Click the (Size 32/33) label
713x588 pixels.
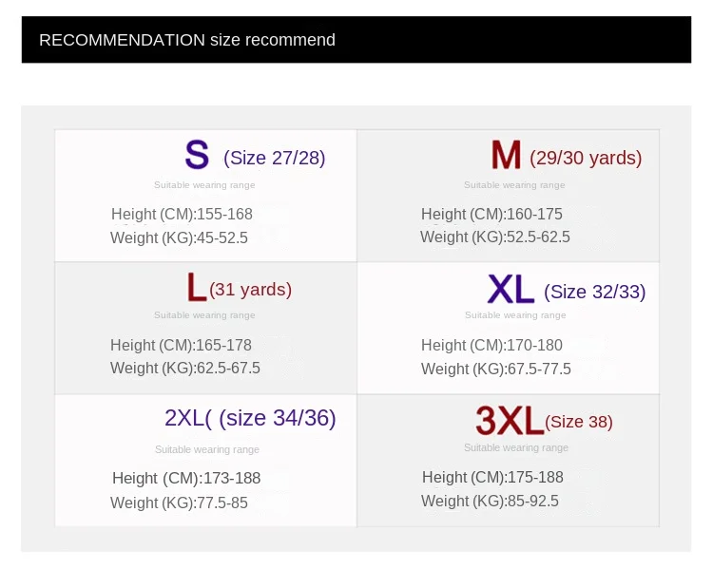[x=594, y=292]
